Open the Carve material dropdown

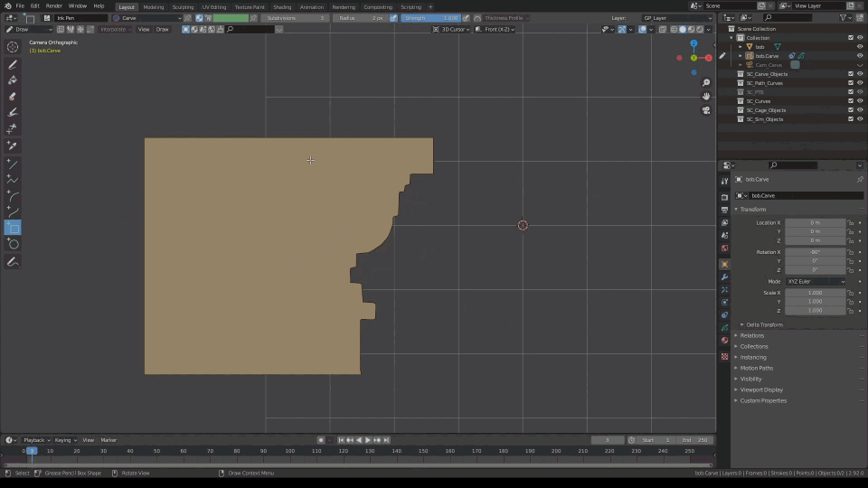coord(147,18)
